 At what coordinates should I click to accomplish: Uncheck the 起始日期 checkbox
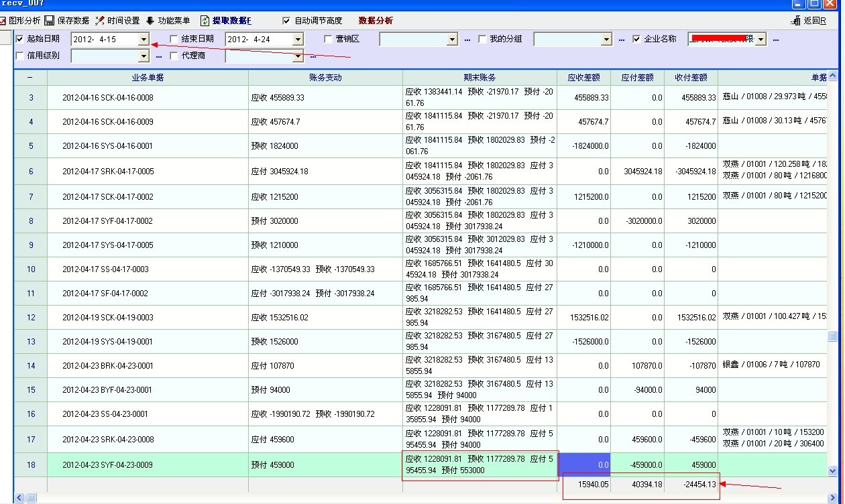19,39
